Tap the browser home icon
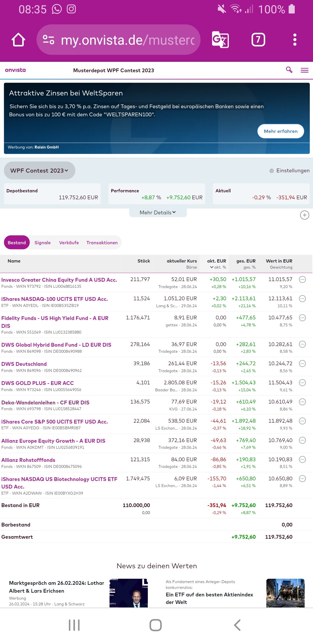This screenshot has width=313, height=644. pos(18,40)
